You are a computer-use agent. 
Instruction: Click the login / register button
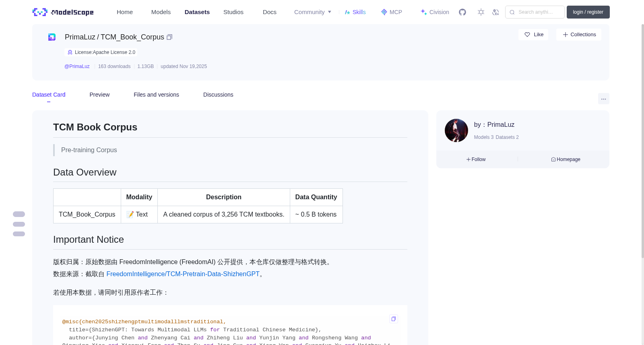[588, 12]
